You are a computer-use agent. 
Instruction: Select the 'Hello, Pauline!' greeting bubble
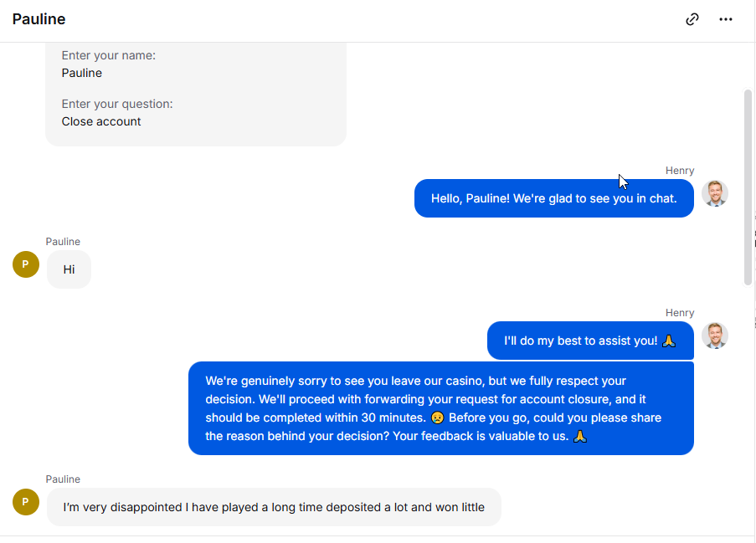coord(554,198)
